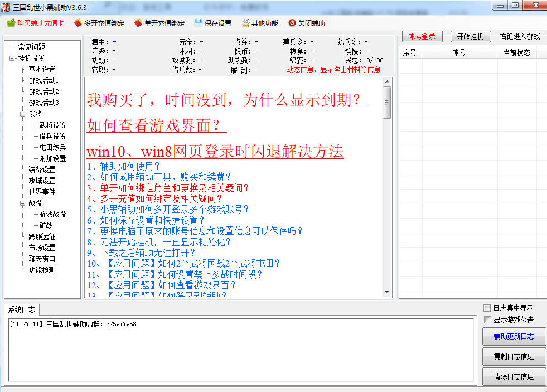Click the 单开充值绑定 toolbar icon
Viewport: 547px width, 392px height.
tap(138, 23)
